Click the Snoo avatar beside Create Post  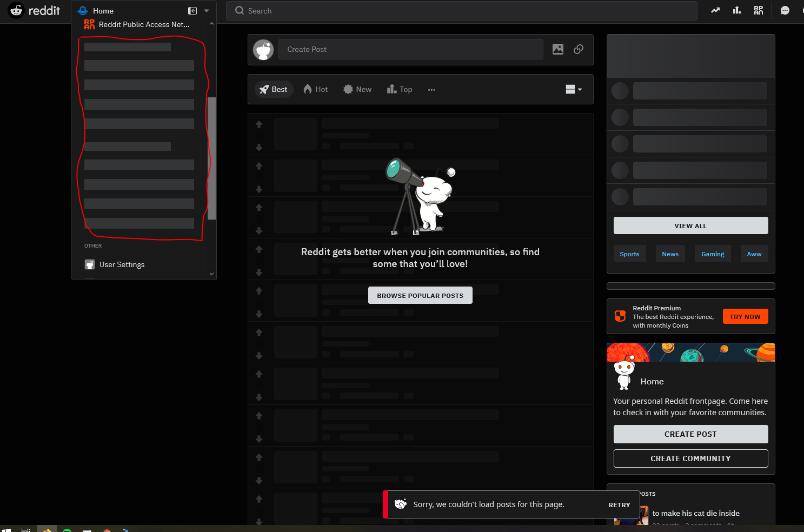[263, 50]
